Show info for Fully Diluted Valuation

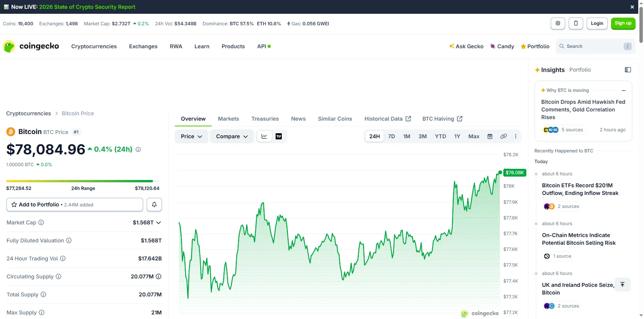69,240
